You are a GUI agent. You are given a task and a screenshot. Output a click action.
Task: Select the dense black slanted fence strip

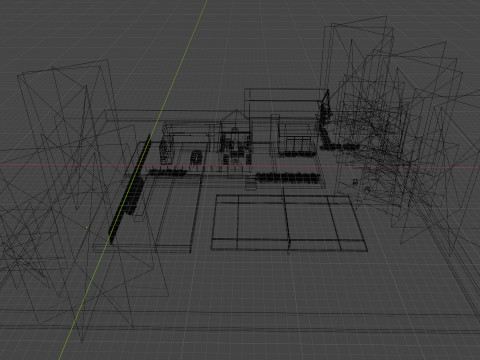point(129,190)
